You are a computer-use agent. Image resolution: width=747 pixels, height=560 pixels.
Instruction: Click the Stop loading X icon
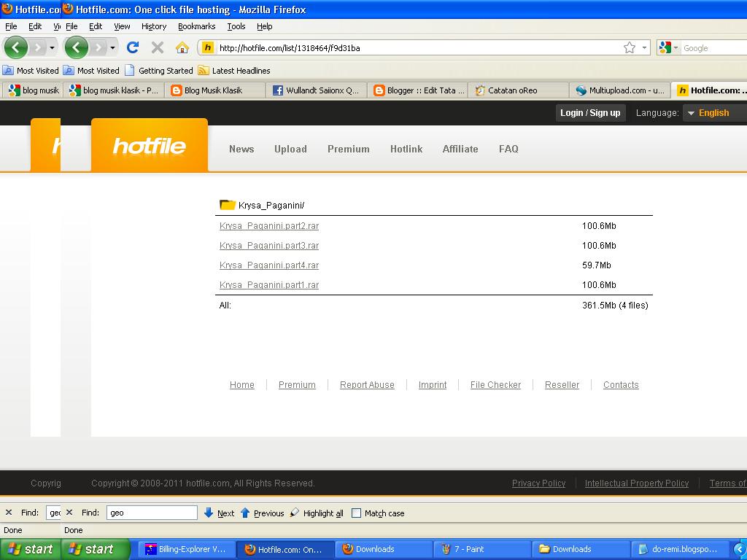pos(158,47)
